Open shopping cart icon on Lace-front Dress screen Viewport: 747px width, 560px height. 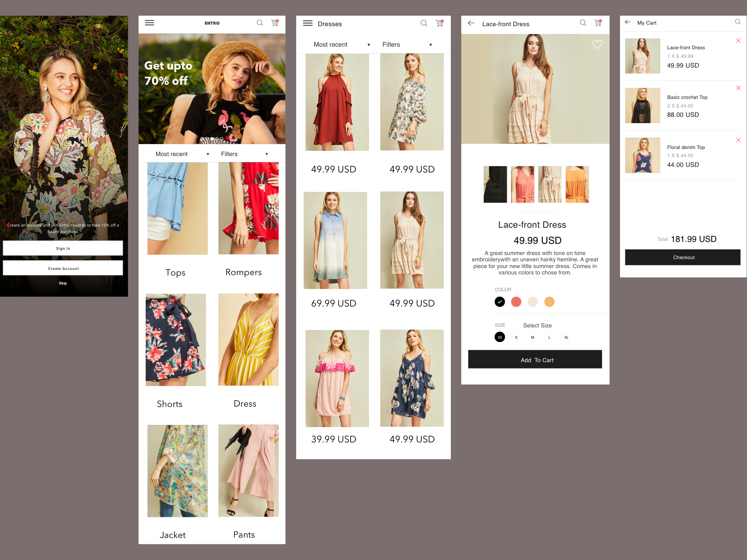(x=598, y=23)
